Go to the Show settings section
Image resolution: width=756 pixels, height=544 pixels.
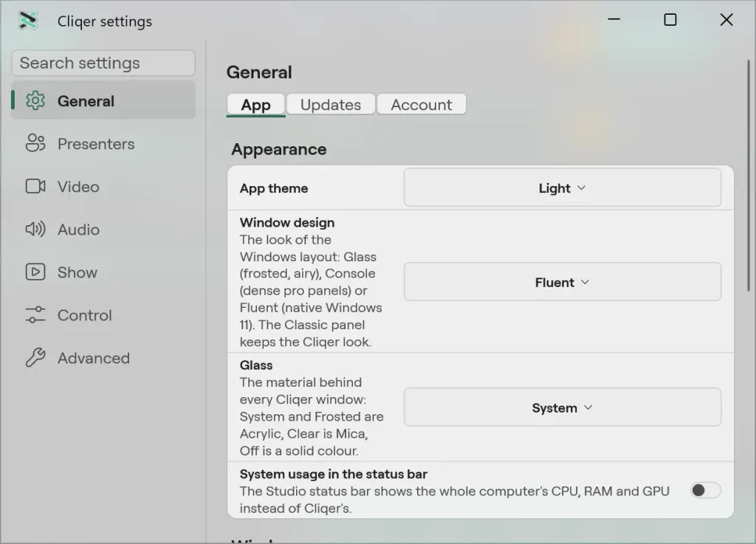(103, 272)
